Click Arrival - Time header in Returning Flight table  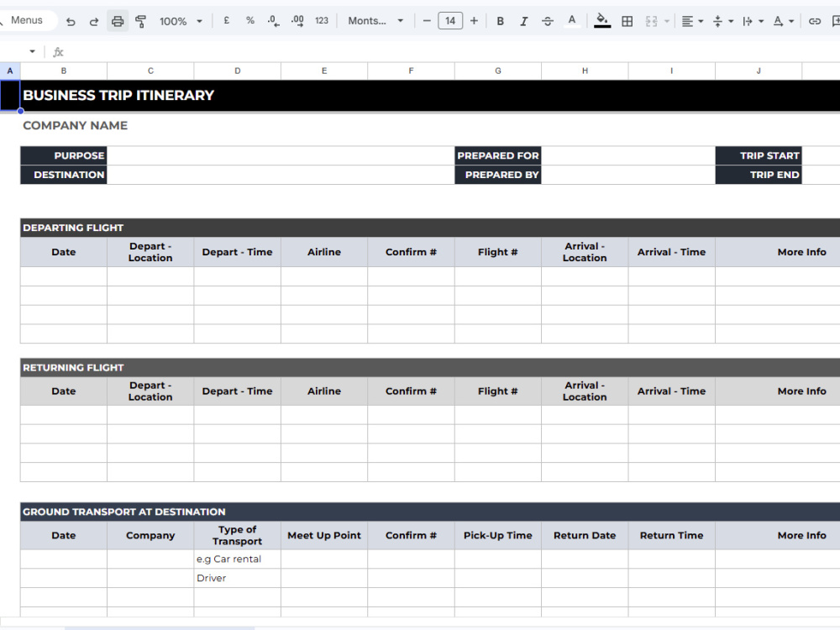pos(671,391)
